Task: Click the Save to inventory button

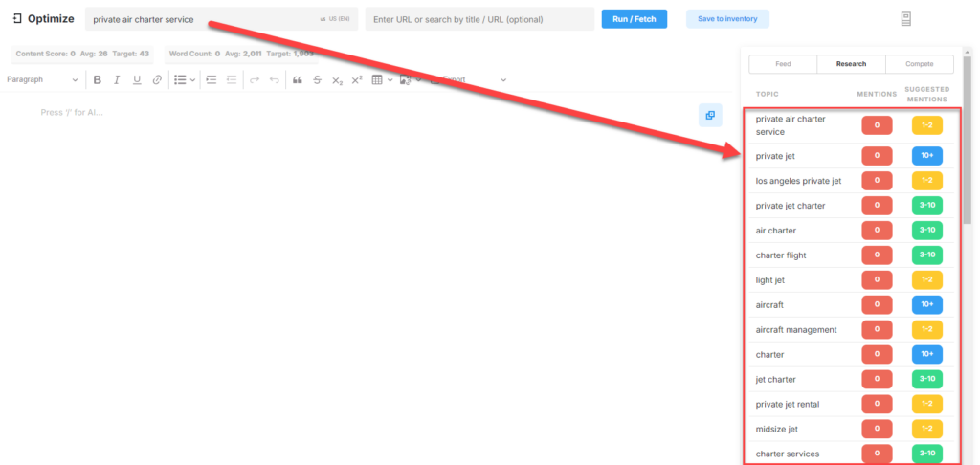Action: [x=726, y=19]
